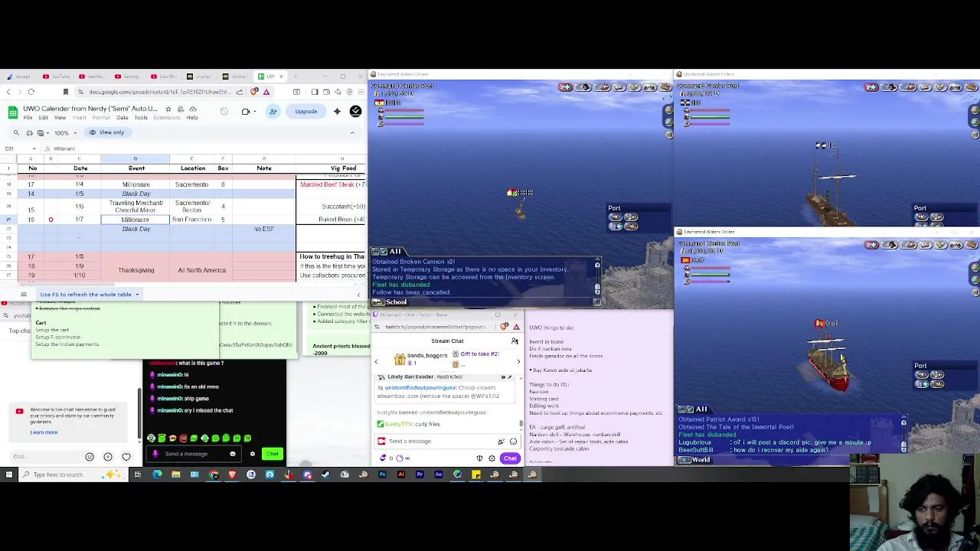This screenshot has width=980, height=551.
Task: Open the all sheets hamburger list
Action: [24, 295]
